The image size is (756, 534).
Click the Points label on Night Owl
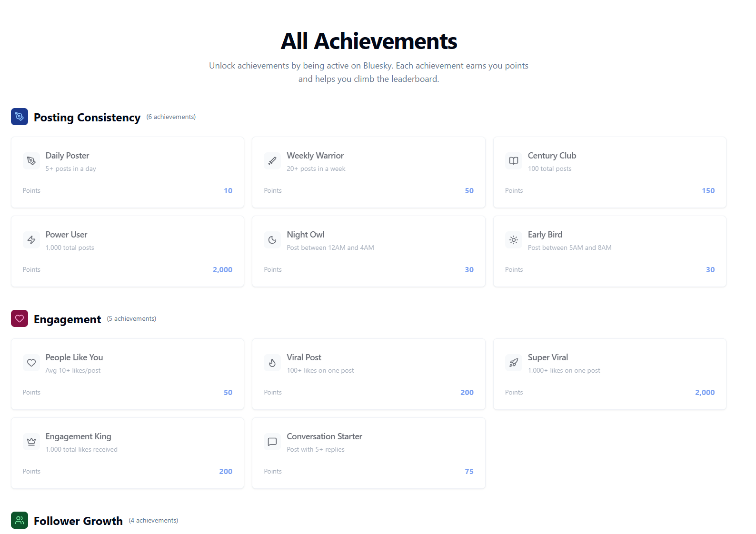(273, 269)
